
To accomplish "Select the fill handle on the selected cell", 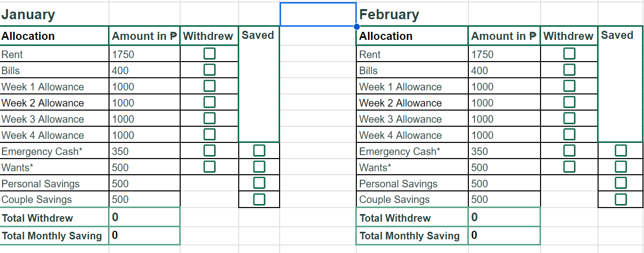I will point(357,26).
